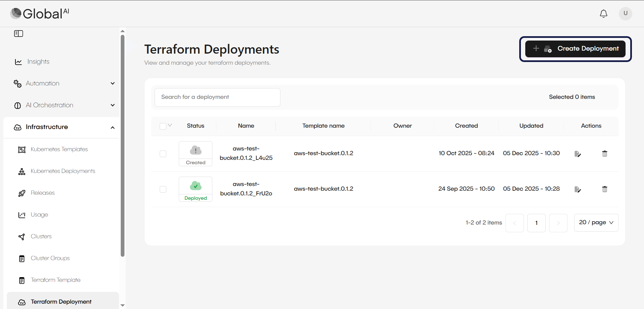Expand the Automation menu
Image resolution: width=644 pixels, height=309 pixels.
tap(113, 83)
